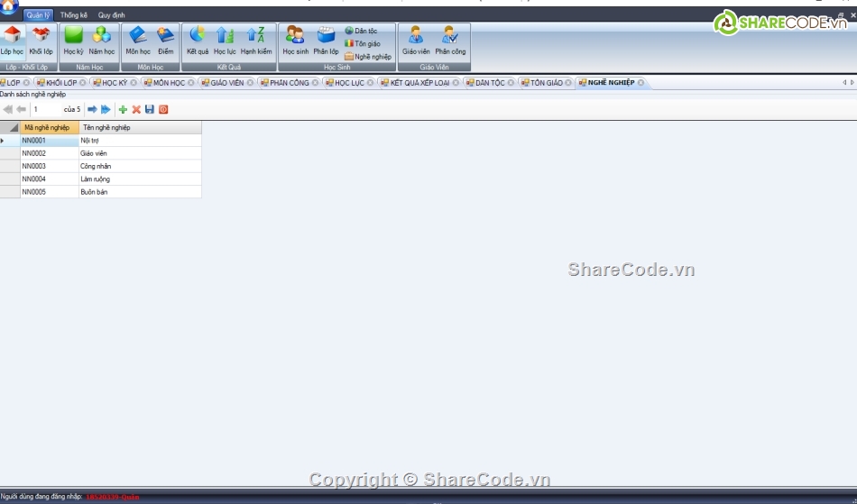This screenshot has width=857, height=504.
Task: Go to next record with blue arrow
Action: [x=92, y=109]
